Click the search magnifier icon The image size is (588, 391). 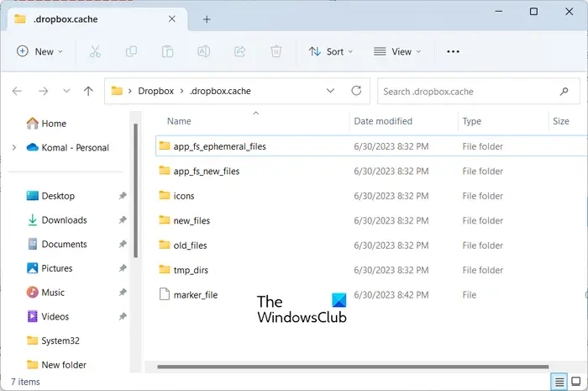pos(564,91)
